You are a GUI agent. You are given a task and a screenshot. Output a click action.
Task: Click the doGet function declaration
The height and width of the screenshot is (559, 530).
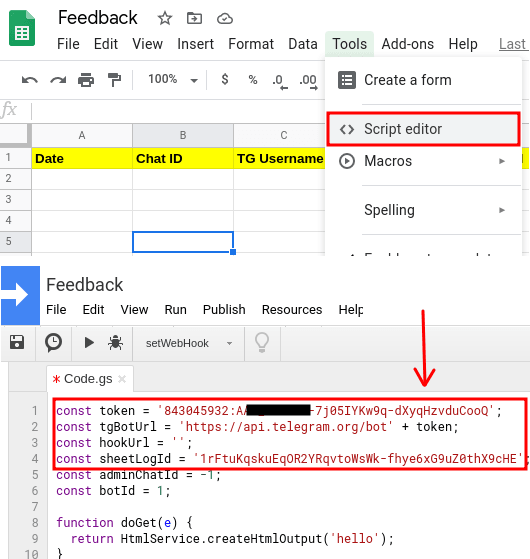point(124,523)
